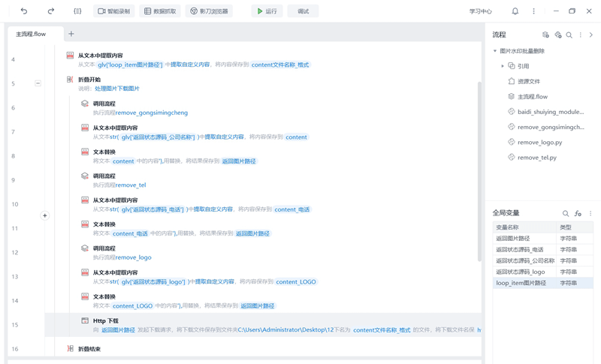Launch 影刀浏览器 browser
Viewport: 601px width, 364px height.
pos(209,11)
